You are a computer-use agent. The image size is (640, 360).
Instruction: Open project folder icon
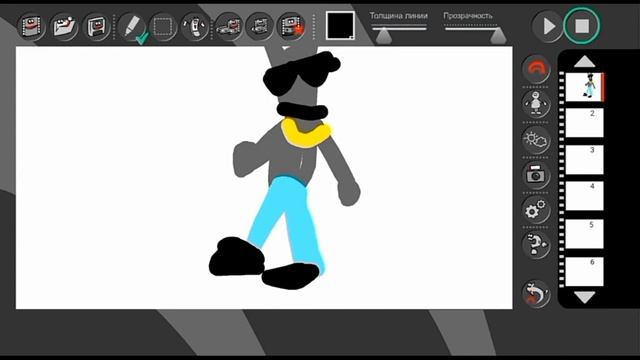point(64,27)
